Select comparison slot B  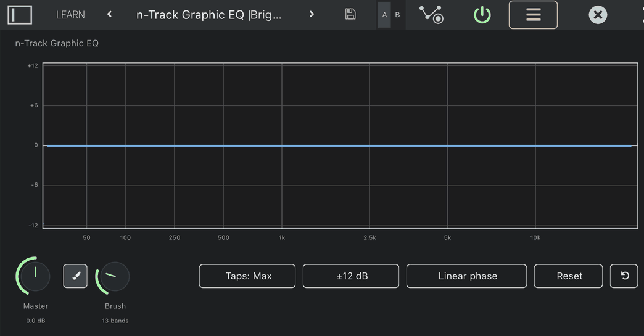(397, 15)
